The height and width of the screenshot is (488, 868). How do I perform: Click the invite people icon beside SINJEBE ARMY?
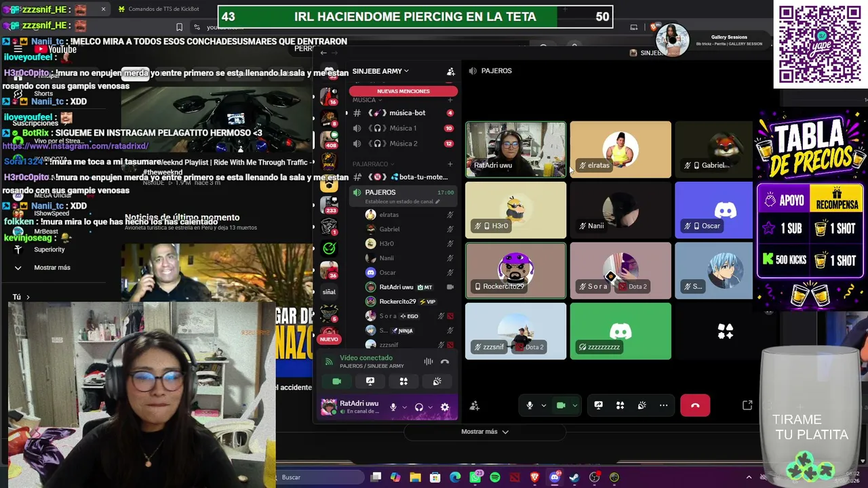pyautogui.click(x=450, y=71)
